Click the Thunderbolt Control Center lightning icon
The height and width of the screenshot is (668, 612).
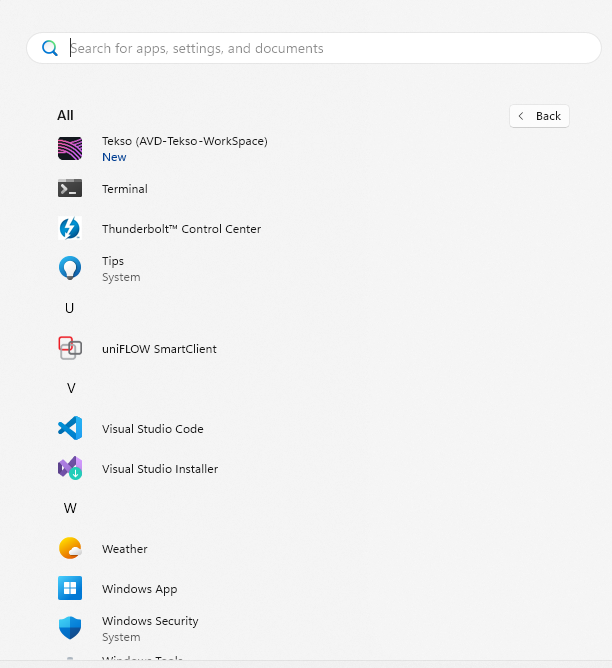point(70,228)
